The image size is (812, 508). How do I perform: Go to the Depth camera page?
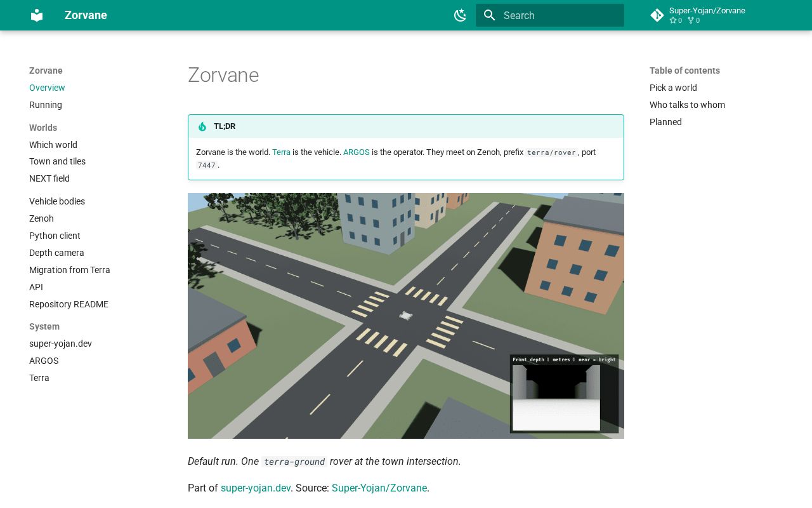click(56, 253)
